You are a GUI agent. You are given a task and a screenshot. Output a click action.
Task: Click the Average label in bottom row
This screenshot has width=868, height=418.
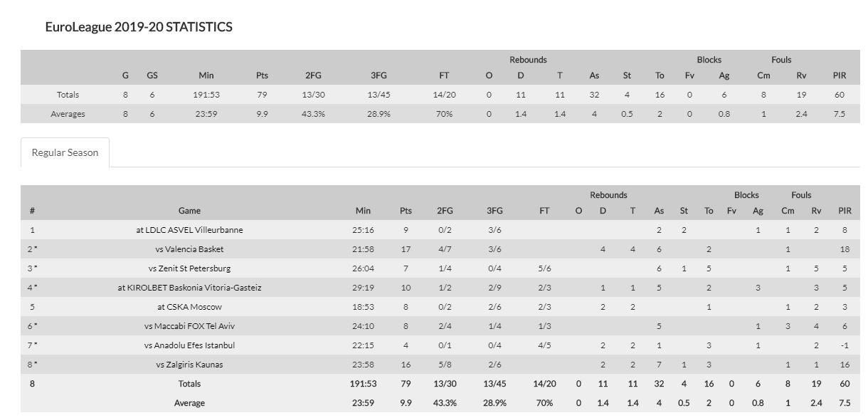189,403
